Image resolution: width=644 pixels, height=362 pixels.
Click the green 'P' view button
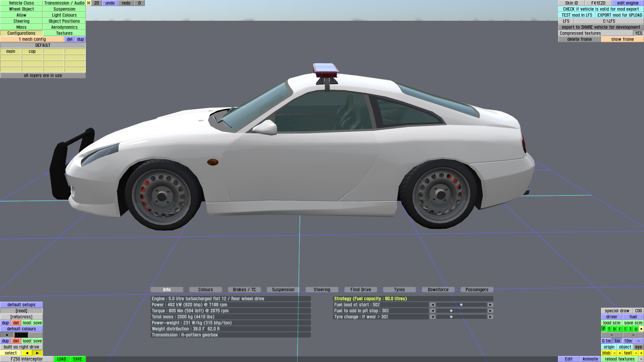(604, 329)
